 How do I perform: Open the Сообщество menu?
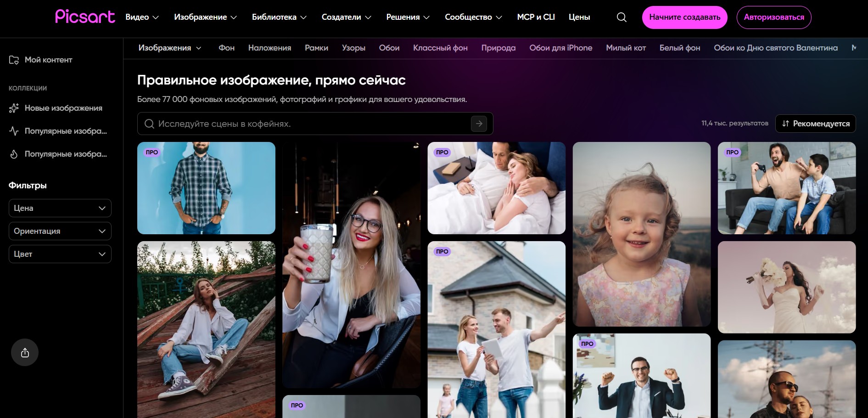click(474, 17)
